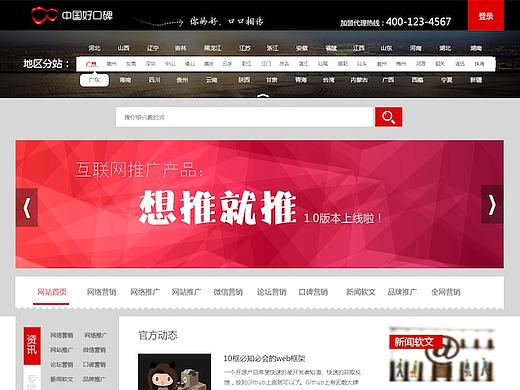This screenshot has width=520, height=390.
Task: Select 台湾 region link
Action: pos(329,80)
